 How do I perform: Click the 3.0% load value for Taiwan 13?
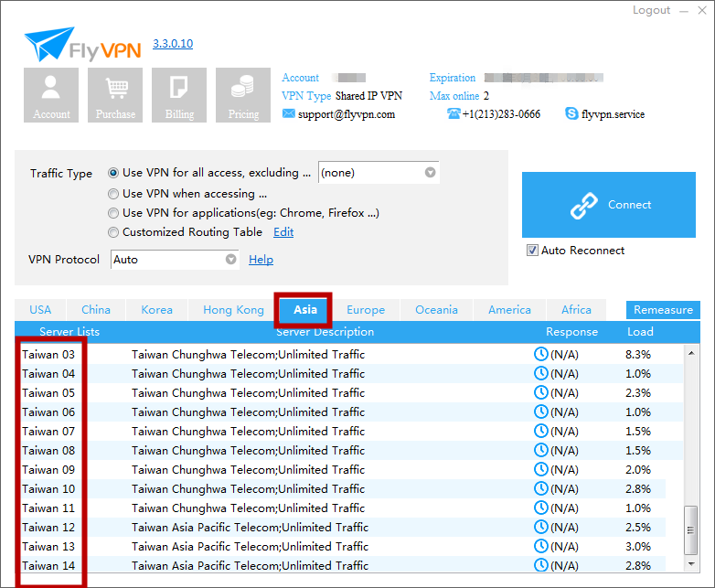pos(638,547)
